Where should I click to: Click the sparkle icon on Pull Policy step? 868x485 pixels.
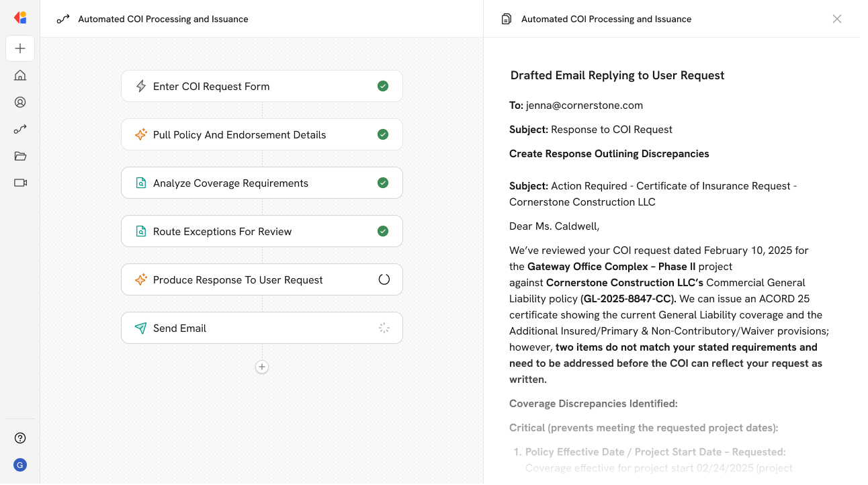pyautogui.click(x=141, y=134)
